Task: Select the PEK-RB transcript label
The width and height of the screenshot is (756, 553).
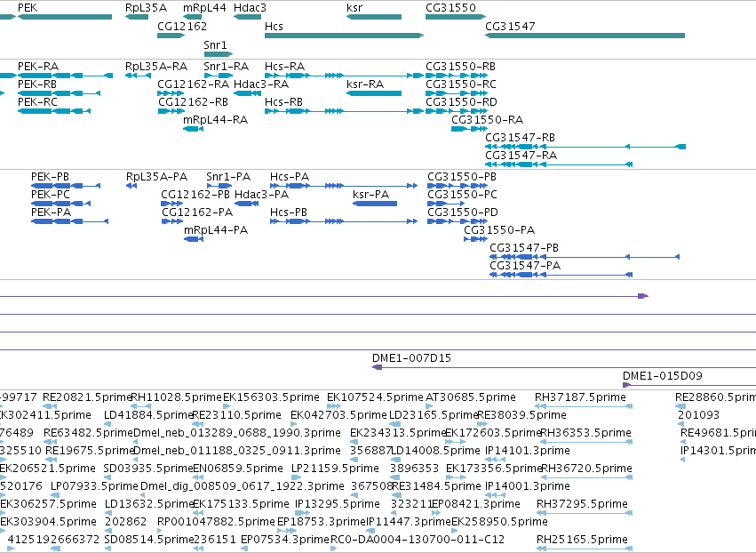Action: pos(37,84)
